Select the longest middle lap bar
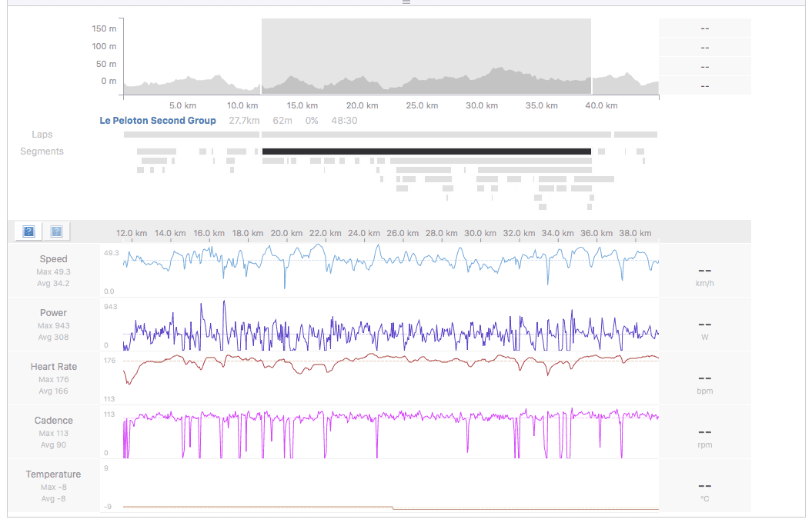The width and height of the screenshot is (812, 526). click(x=436, y=135)
